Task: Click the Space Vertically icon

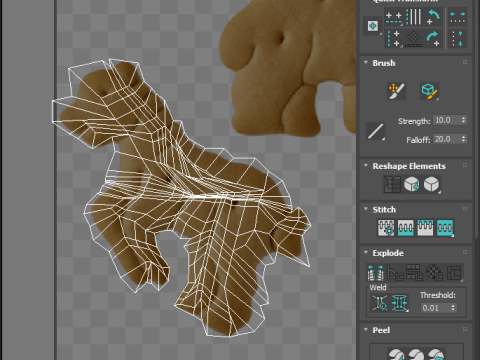Action: [x=457, y=39]
